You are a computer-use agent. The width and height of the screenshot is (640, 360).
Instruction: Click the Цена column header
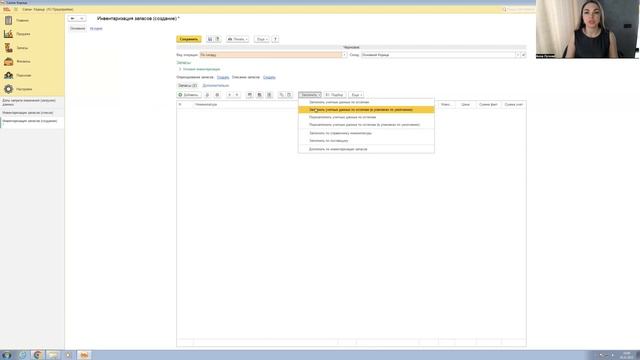(465, 105)
